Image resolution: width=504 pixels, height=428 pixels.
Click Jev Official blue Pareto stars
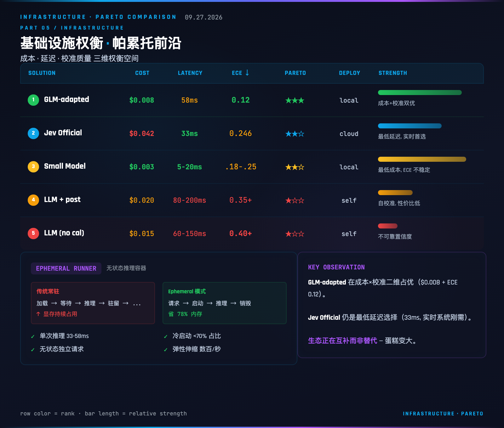295,134
